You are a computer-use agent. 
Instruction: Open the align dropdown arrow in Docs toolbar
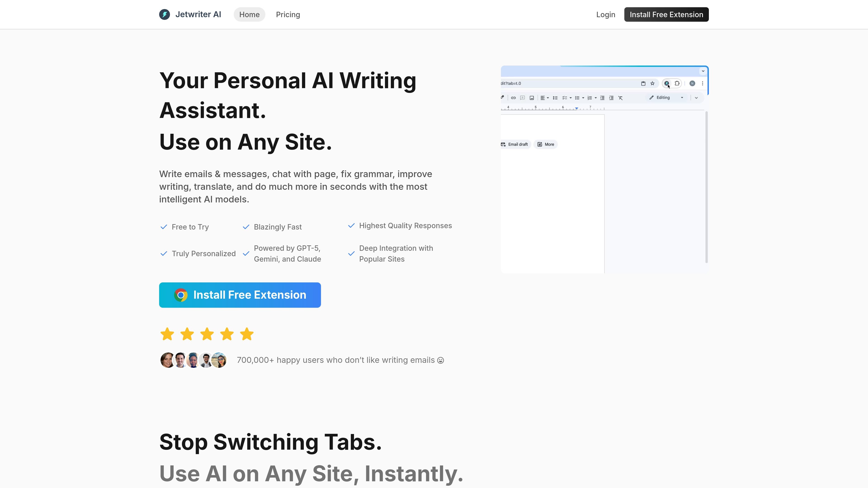(548, 98)
